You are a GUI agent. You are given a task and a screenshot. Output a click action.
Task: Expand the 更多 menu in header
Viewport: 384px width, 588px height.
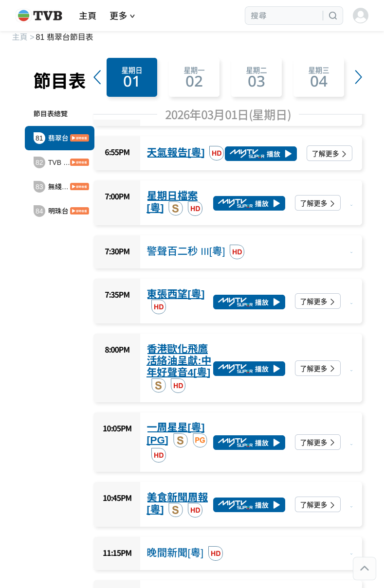tap(122, 16)
